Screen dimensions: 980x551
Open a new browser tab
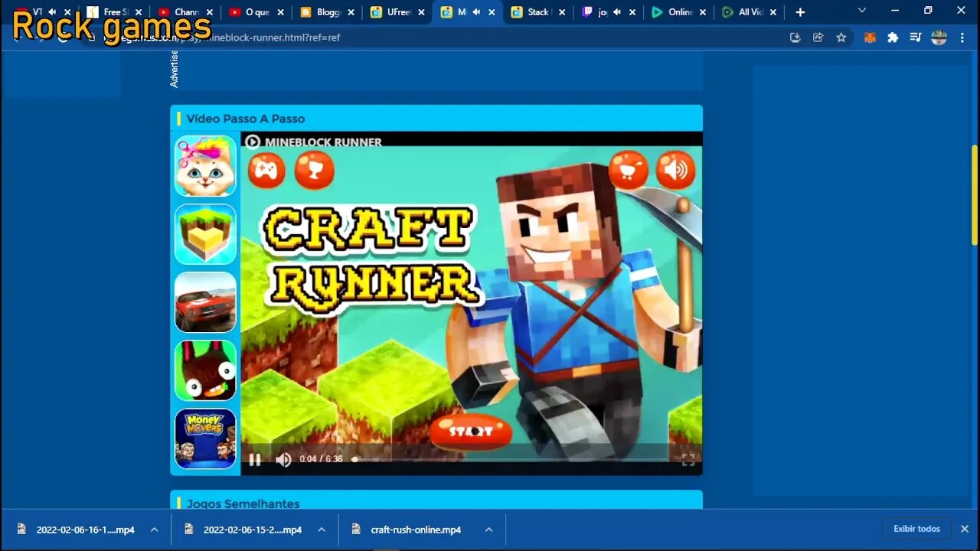pyautogui.click(x=800, y=12)
